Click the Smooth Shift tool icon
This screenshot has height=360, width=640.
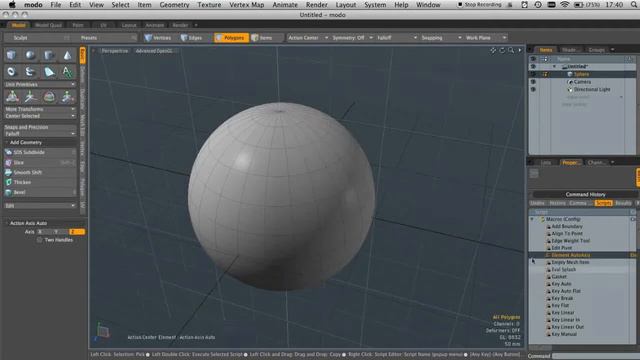click(8, 172)
